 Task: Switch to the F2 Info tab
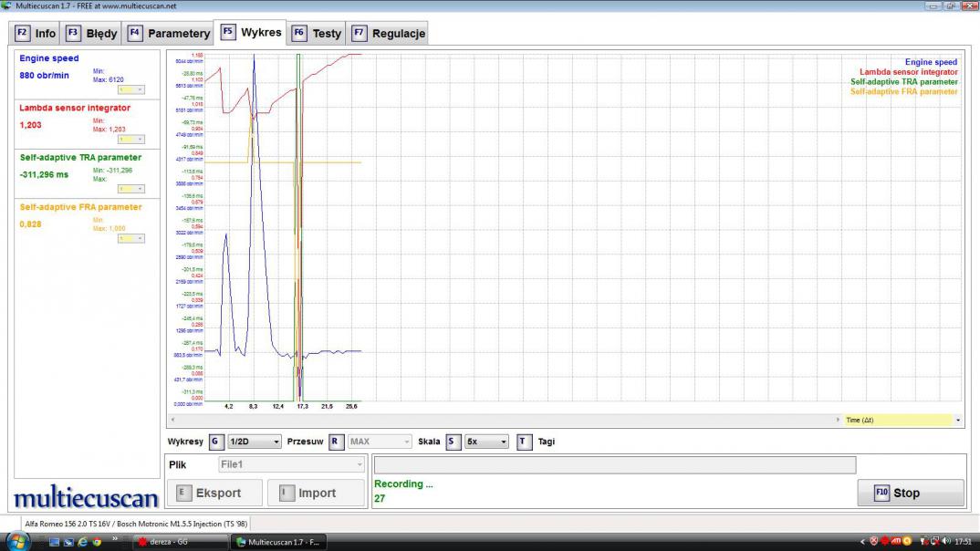35,33
